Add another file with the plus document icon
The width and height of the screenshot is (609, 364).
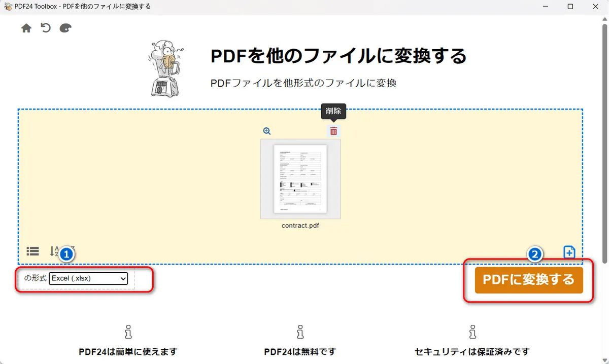click(569, 252)
